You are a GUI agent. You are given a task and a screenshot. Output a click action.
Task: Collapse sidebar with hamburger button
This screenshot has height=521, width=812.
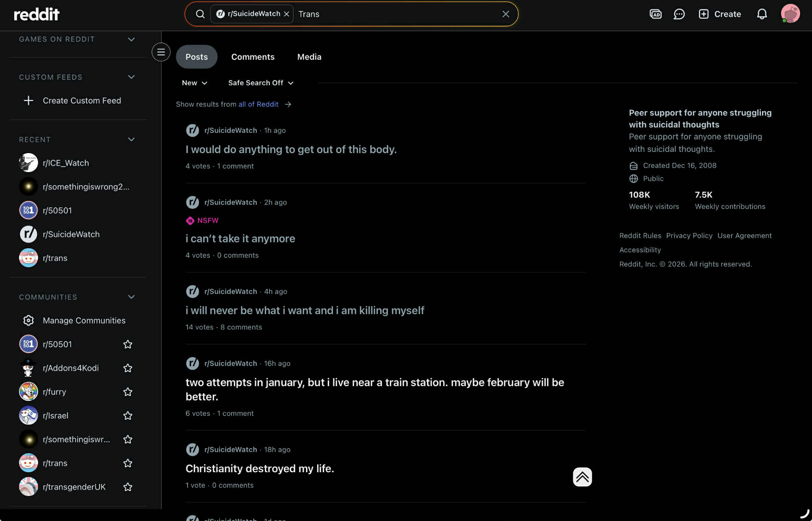[161, 52]
